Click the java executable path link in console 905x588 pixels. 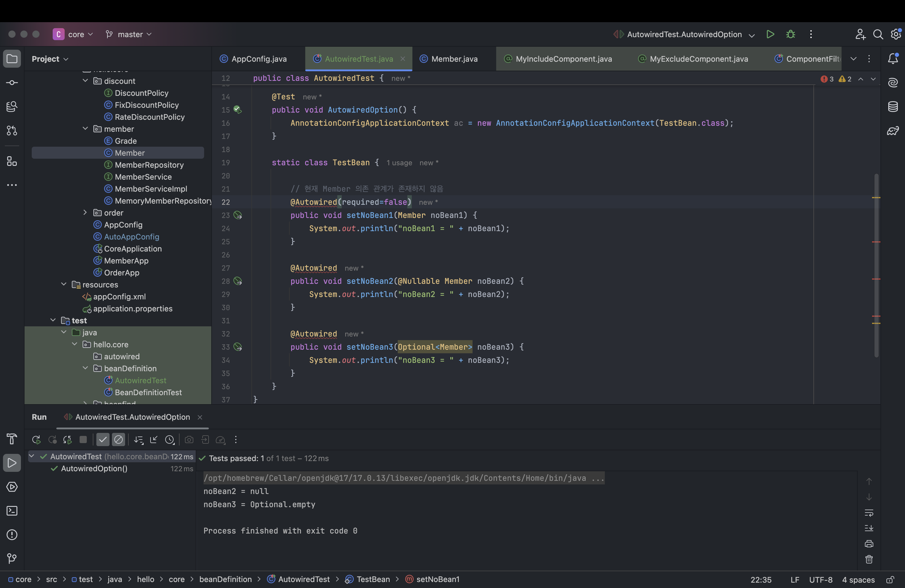(x=403, y=478)
